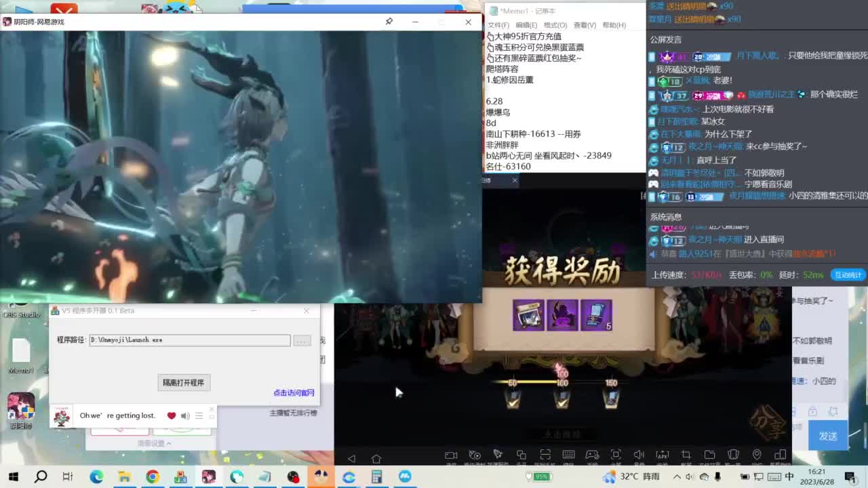This screenshot has height=488, width=868.
Task: Close the small panel tab above the game
Action: pyautogui.click(x=515, y=180)
